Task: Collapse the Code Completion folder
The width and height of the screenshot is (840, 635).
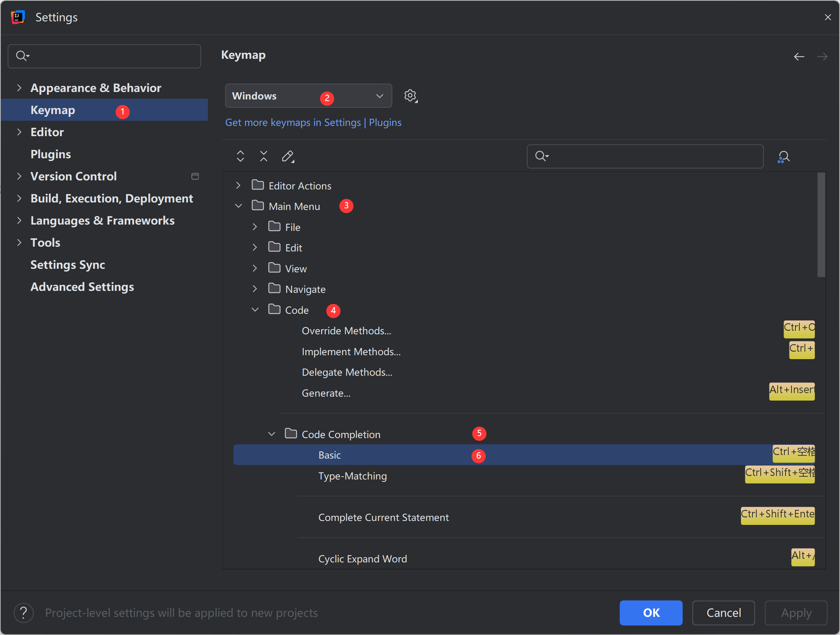Action: pyautogui.click(x=271, y=434)
